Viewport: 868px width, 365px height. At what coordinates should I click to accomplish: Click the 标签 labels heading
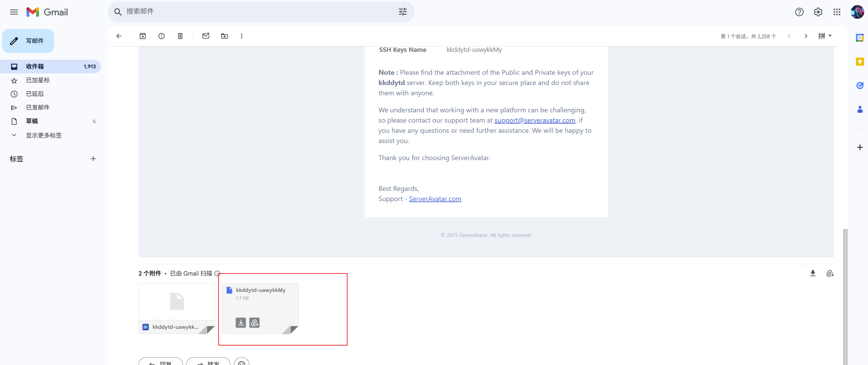point(16,159)
